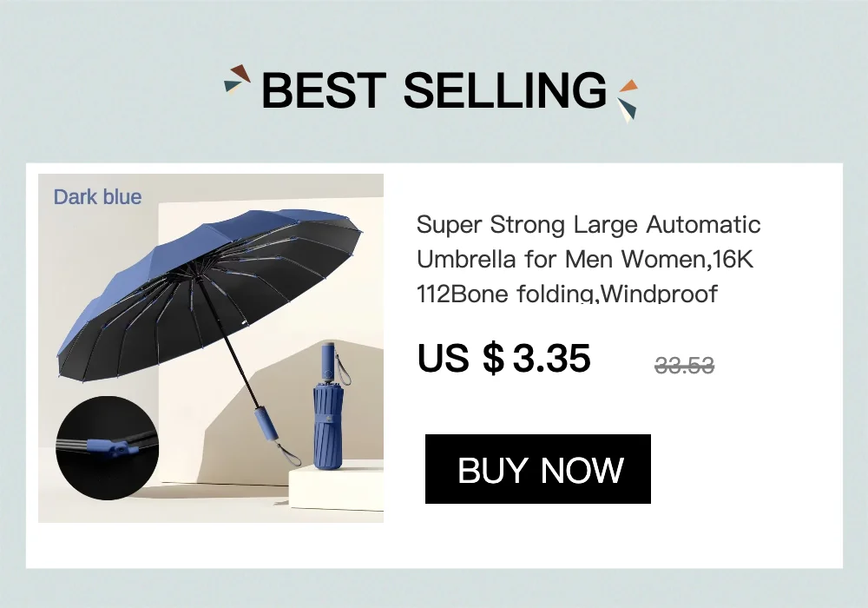Viewport: 868px width, 608px height.
Task: Click the Umbrella for Men Women,16K line
Action: (585, 259)
